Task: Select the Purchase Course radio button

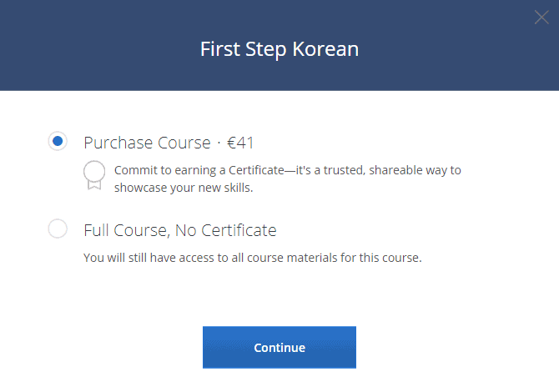Action: coord(58,142)
